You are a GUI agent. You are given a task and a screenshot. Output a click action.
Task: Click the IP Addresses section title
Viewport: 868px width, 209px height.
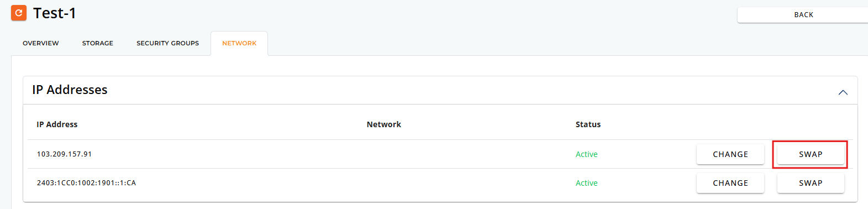tap(70, 90)
